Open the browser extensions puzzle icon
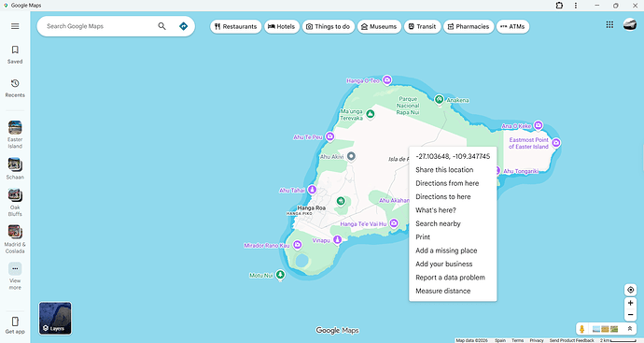This screenshot has height=343, width=644. pyautogui.click(x=559, y=6)
